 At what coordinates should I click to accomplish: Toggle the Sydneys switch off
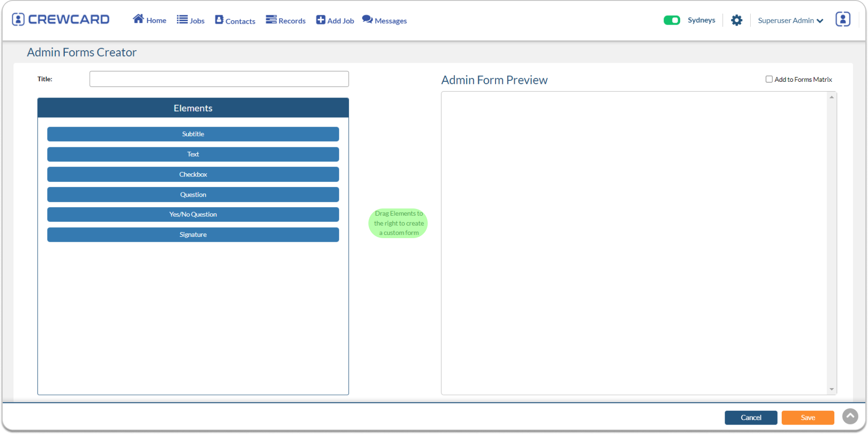click(x=672, y=20)
